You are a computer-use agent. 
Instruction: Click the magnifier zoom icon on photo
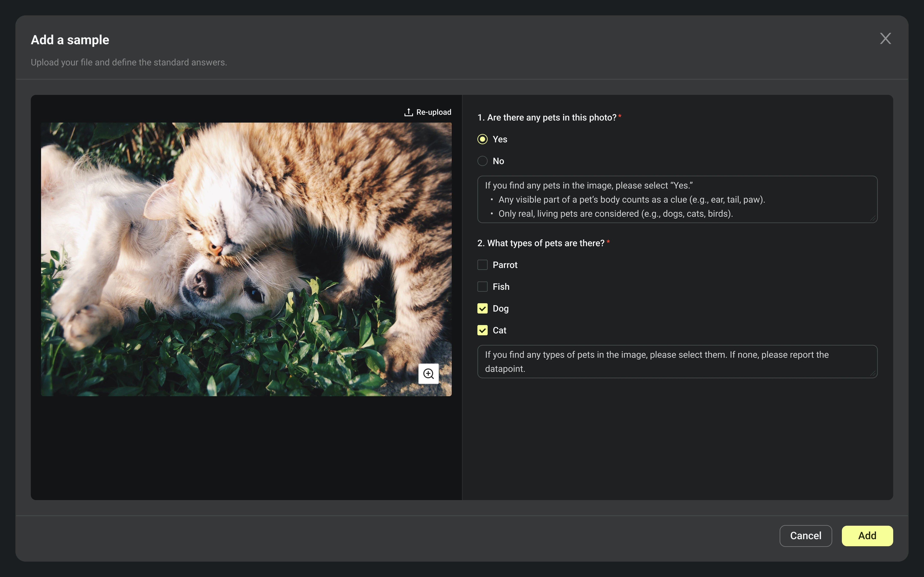428,374
